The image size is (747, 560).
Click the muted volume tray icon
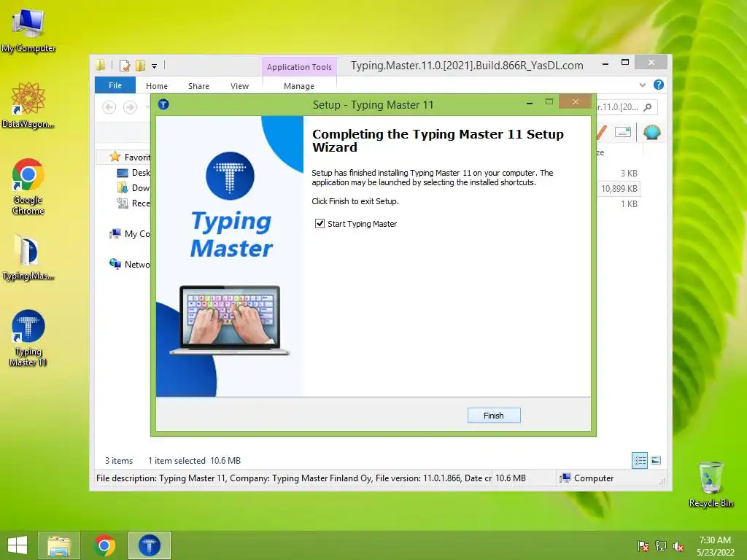pos(678,546)
